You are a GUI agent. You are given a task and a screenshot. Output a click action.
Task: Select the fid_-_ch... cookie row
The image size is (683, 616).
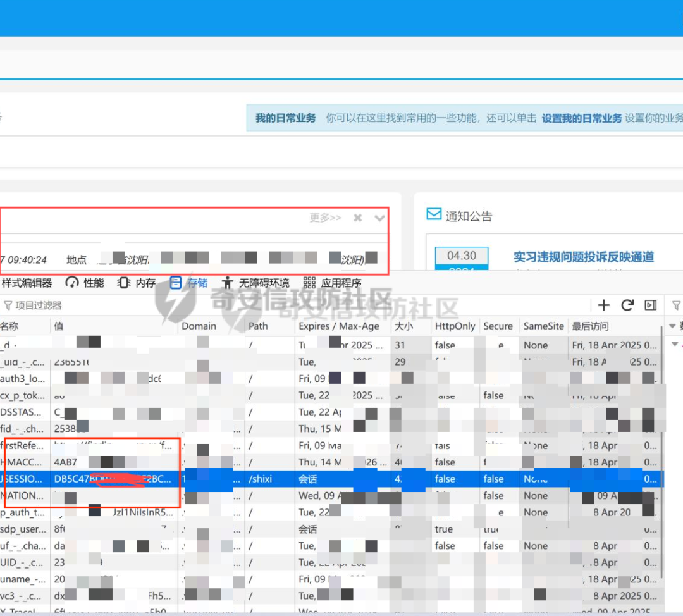[331, 429]
